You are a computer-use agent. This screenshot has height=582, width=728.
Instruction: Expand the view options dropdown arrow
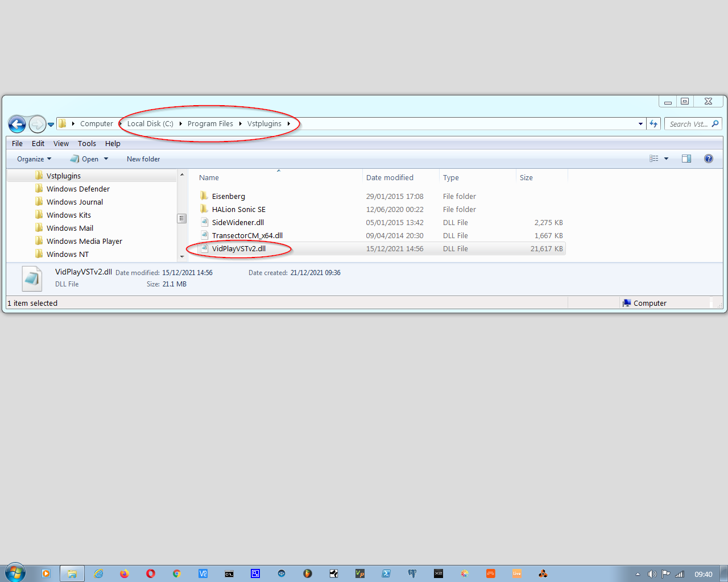(x=666, y=159)
